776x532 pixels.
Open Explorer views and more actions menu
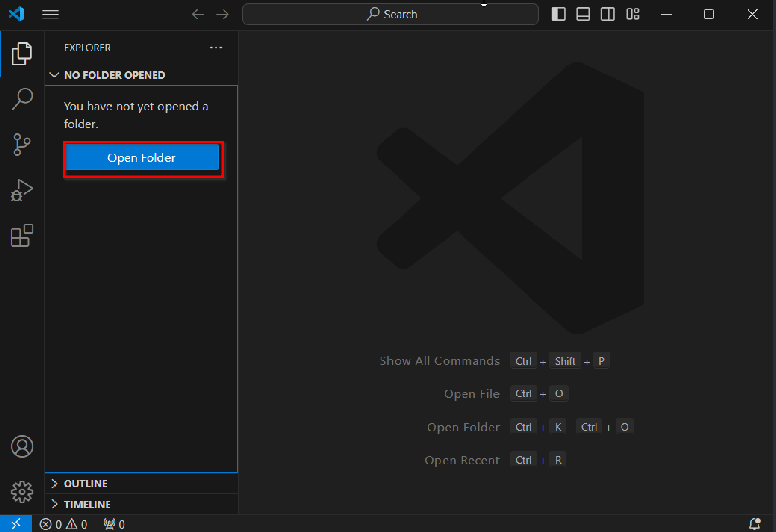click(216, 48)
